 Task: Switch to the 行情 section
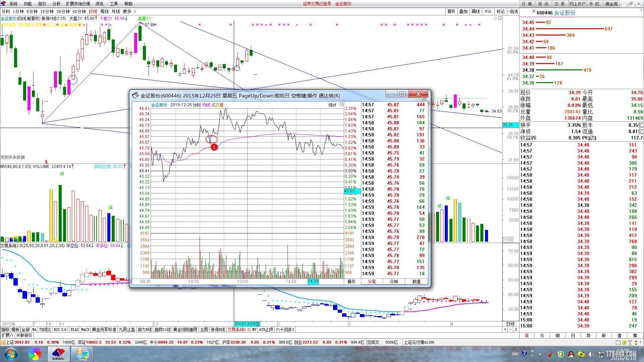click(527, 4)
